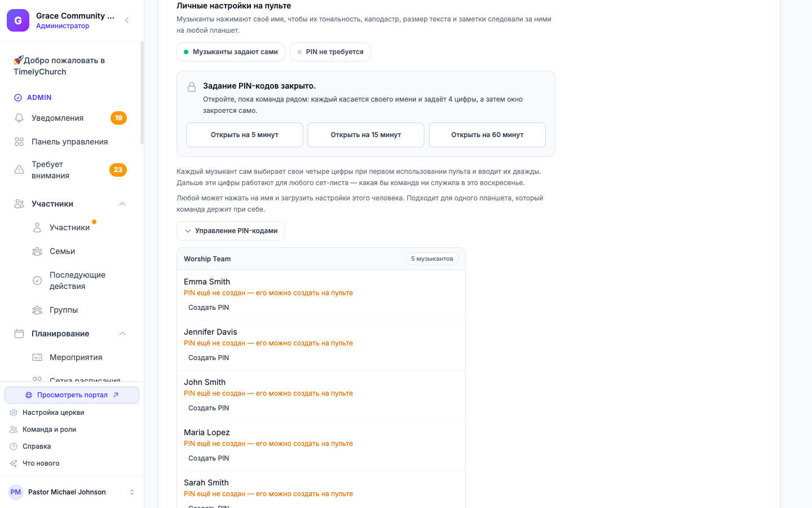812x508 pixels.
Task: Select the 'Музыканты задают сами' option
Action: click(x=231, y=52)
